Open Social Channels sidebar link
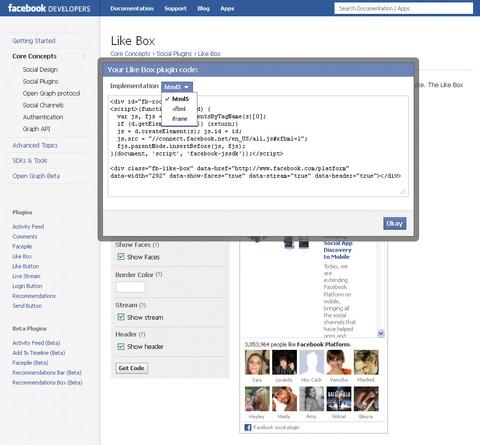 click(x=43, y=105)
